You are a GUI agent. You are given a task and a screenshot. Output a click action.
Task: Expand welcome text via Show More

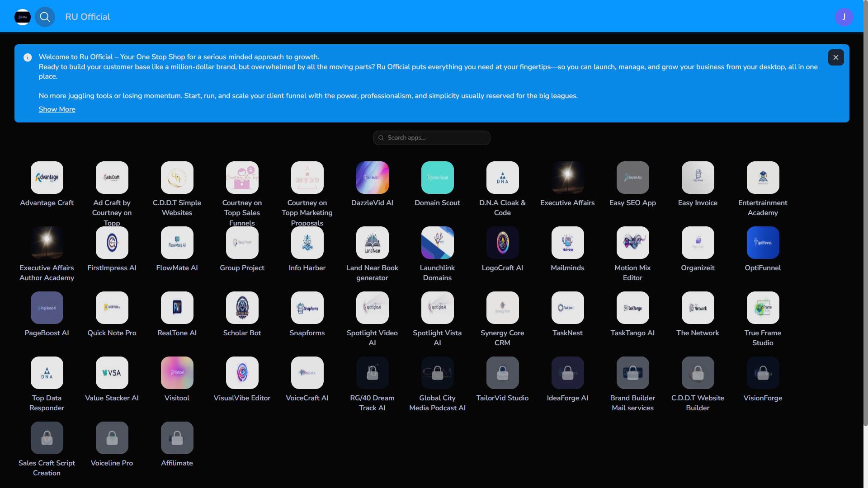tap(57, 109)
